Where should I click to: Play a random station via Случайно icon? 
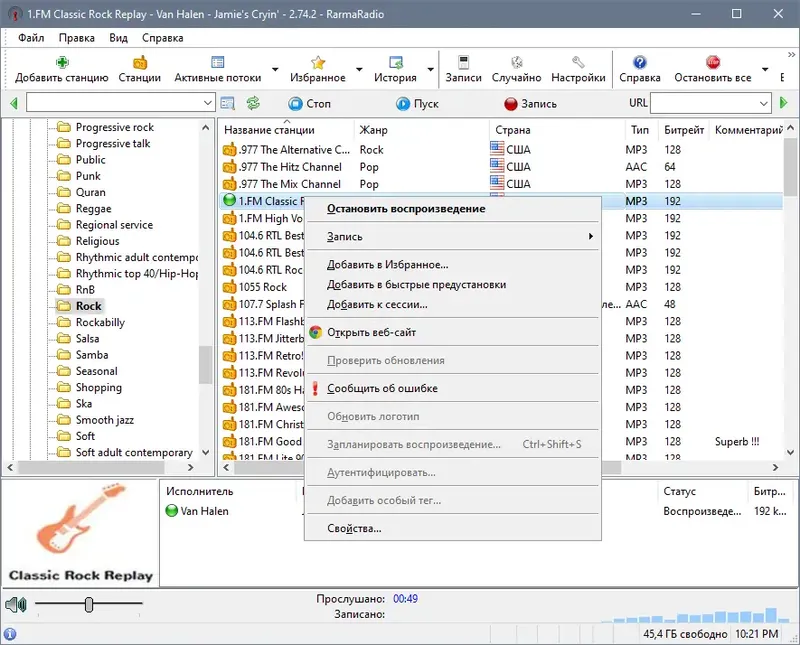516,62
